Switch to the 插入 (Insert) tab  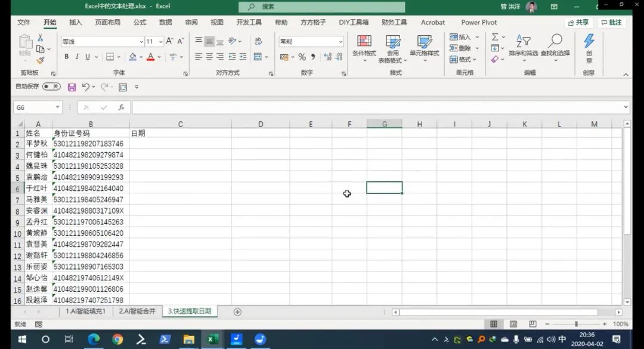75,22
